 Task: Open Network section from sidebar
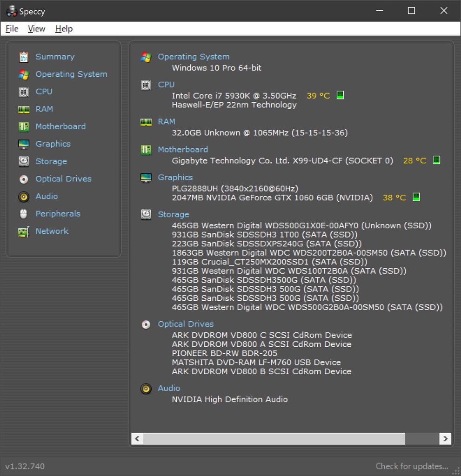52,231
